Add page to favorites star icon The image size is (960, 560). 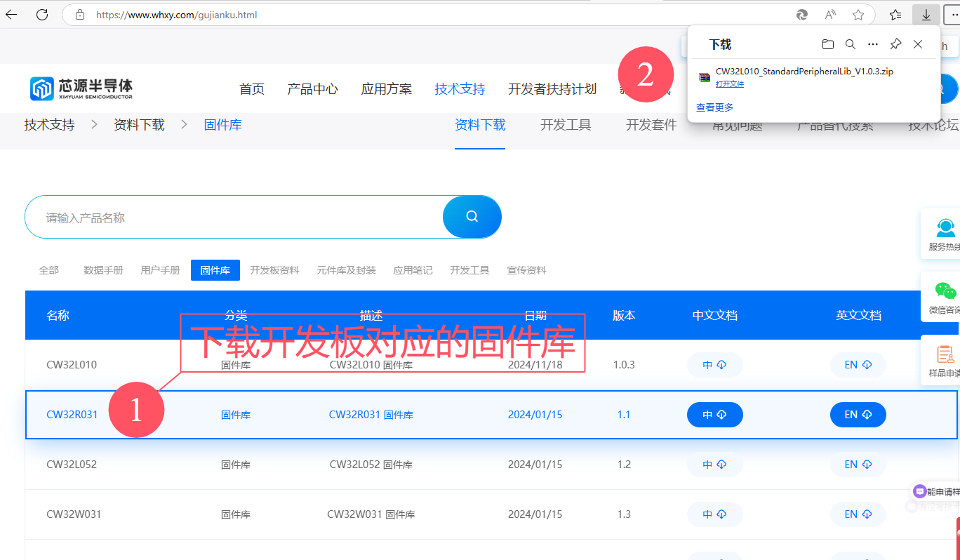(858, 15)
